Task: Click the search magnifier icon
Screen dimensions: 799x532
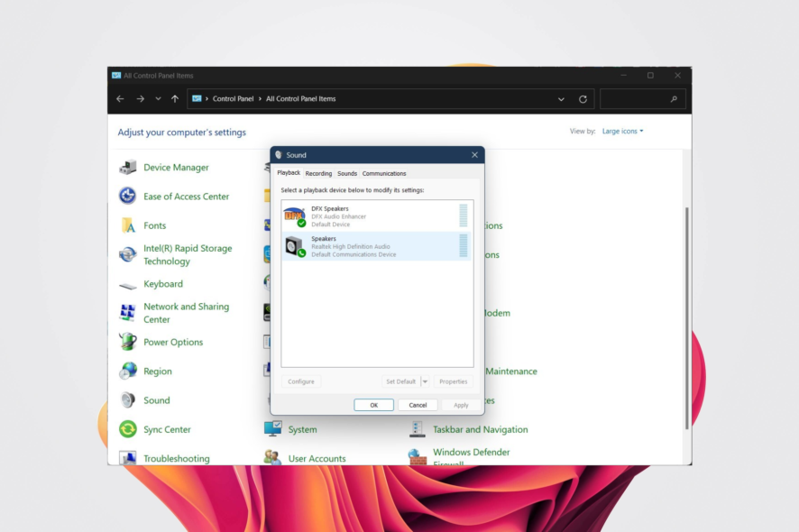Action: point(674,99)
